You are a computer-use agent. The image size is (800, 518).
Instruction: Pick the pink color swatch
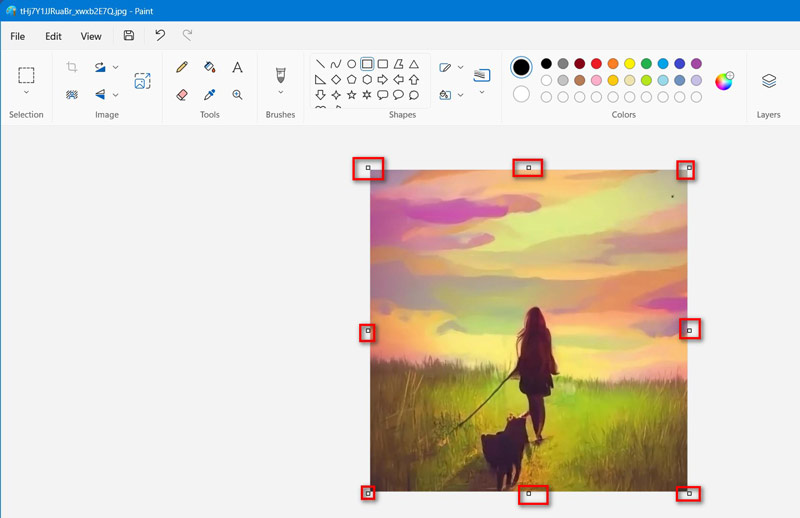(596, 80)
